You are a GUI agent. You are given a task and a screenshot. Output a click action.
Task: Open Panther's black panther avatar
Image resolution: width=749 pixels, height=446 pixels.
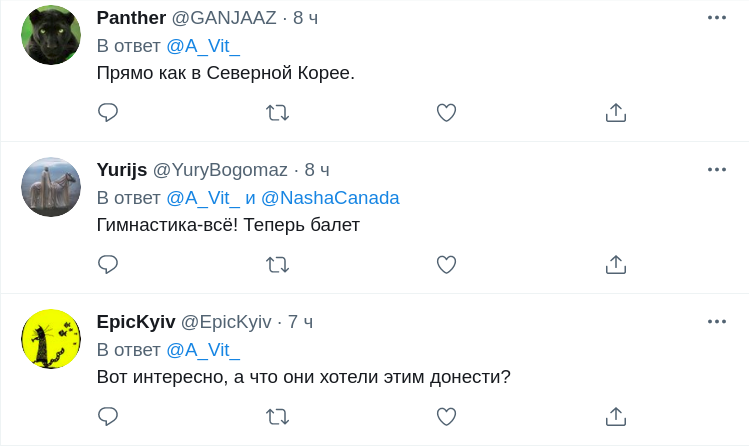click(51, 35)
